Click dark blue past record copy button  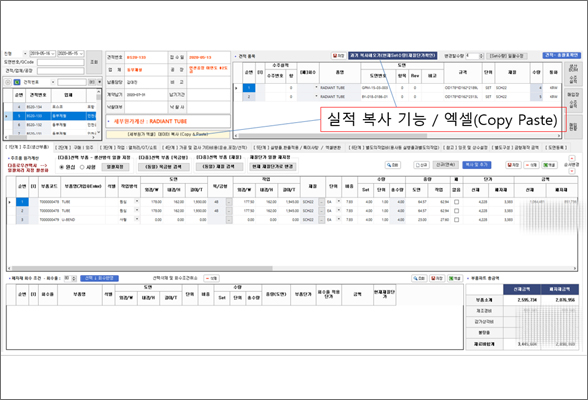[393, 55]
